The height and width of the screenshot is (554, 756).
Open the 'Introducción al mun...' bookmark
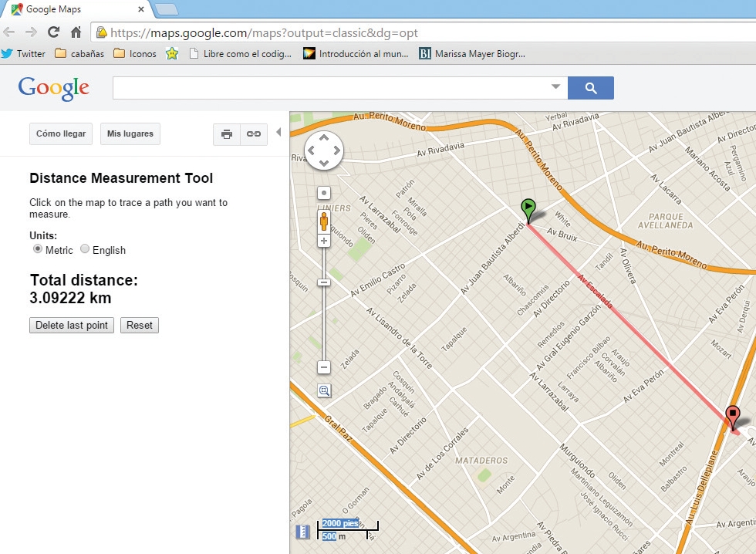pos(356,53)
